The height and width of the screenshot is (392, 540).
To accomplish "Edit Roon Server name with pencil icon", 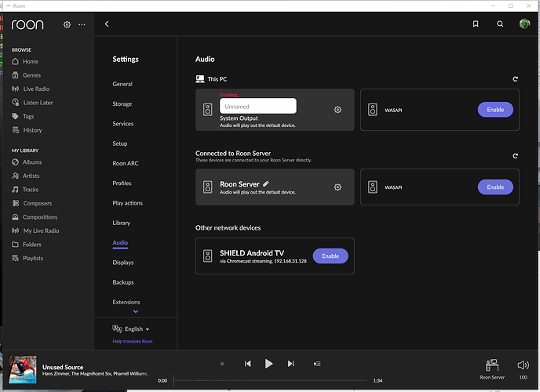I will tap(266, 184).
